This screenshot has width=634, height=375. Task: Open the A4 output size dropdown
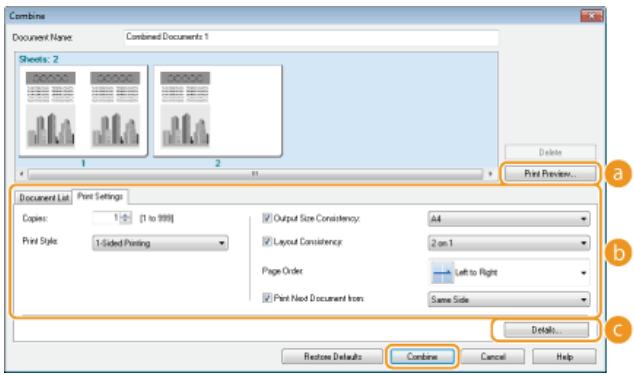point(509,219)
